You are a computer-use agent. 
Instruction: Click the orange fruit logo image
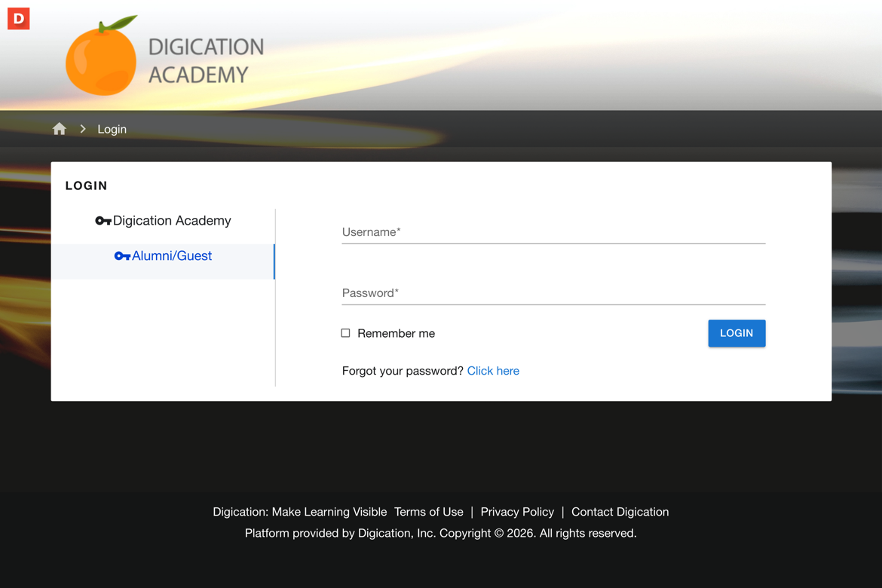point(101,56)
